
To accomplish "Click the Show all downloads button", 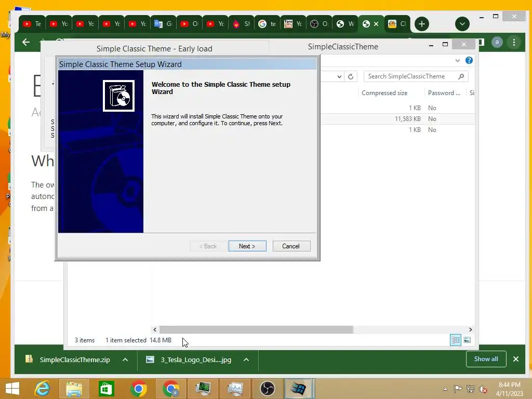I will [x=486, y=359].
